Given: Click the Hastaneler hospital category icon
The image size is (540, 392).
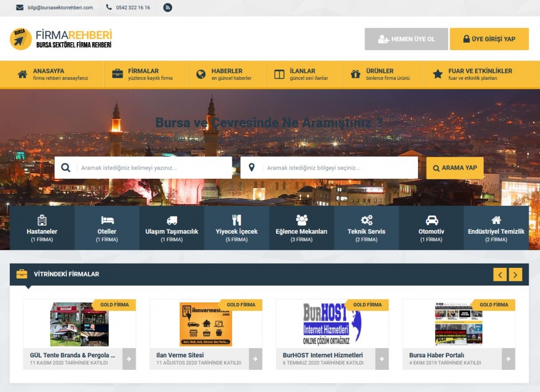Looking at the screenshot, I should [x=42, y=220].
